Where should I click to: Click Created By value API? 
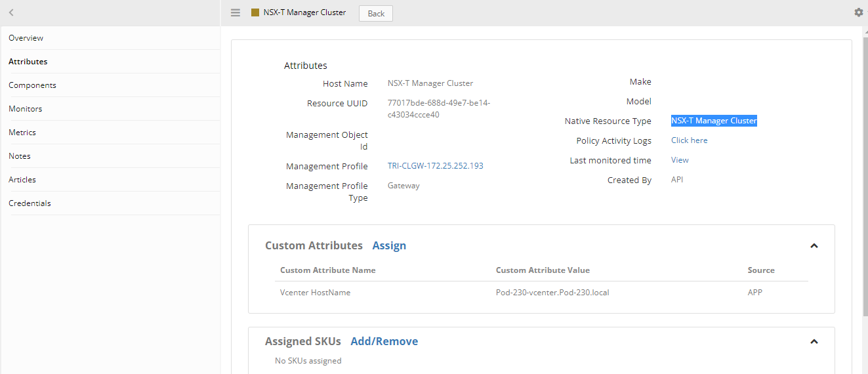click(677, 180)
